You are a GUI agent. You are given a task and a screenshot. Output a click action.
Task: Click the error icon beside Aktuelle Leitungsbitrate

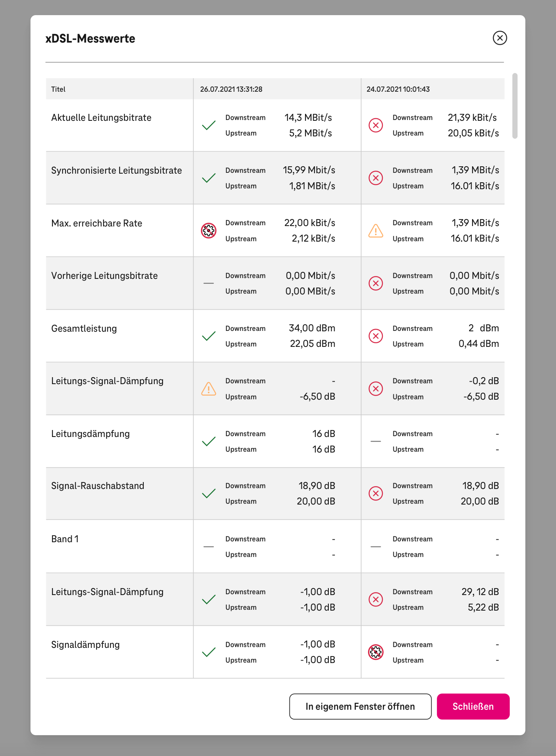(x=375, y=125)
